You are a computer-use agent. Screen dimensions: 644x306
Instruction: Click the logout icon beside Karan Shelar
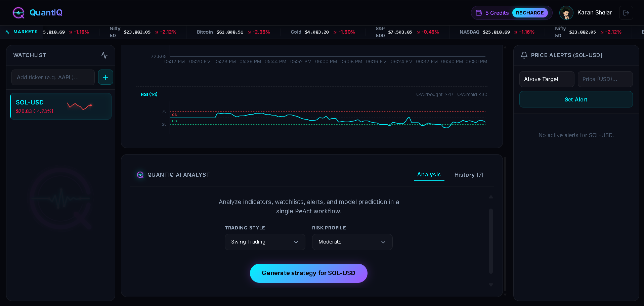point(626,13)
